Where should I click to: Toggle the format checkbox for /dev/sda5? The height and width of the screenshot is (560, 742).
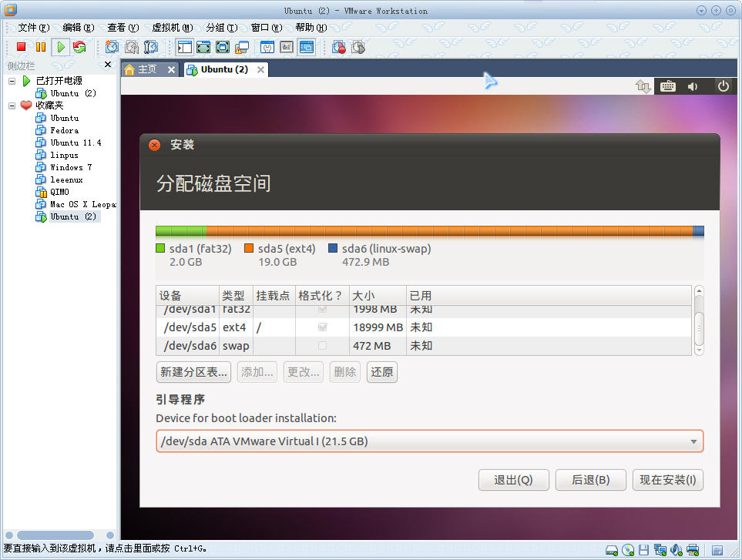tap(323, 327)
